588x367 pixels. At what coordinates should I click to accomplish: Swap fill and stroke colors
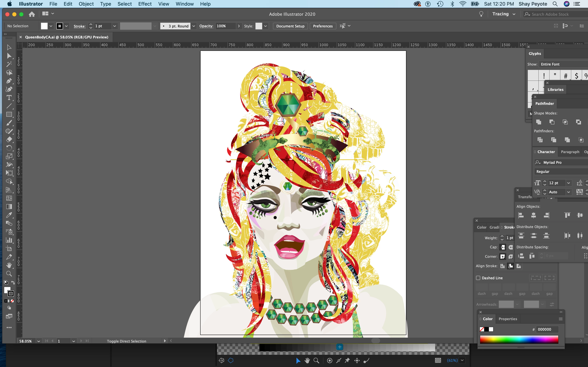(13, 283)
